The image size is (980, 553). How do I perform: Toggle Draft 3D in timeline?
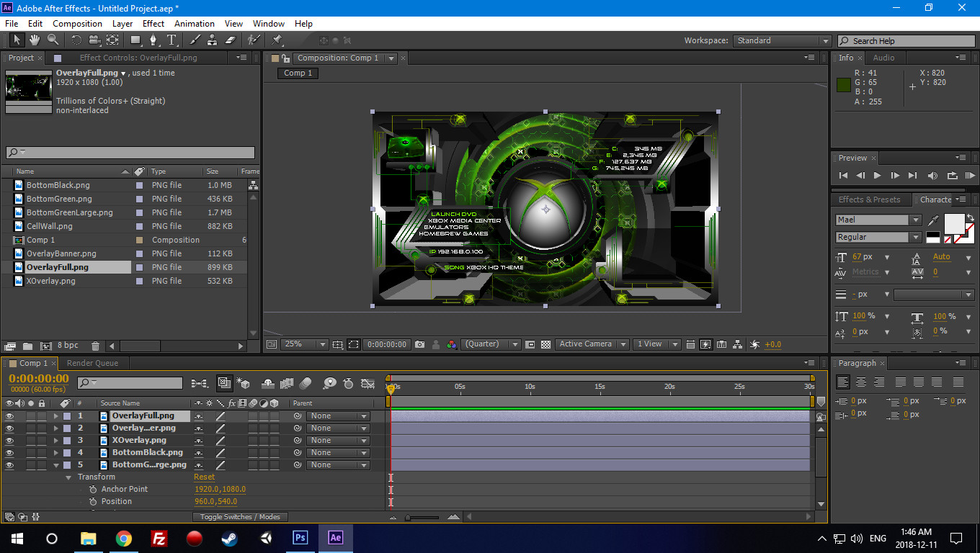243,383
